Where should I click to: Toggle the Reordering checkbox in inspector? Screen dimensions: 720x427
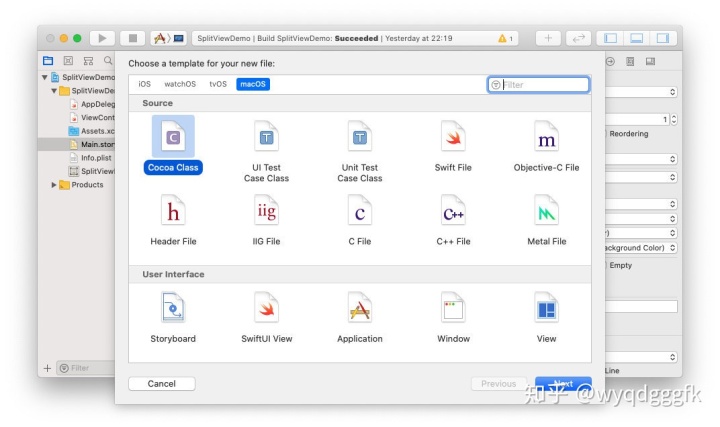click(x=606, y=134)
